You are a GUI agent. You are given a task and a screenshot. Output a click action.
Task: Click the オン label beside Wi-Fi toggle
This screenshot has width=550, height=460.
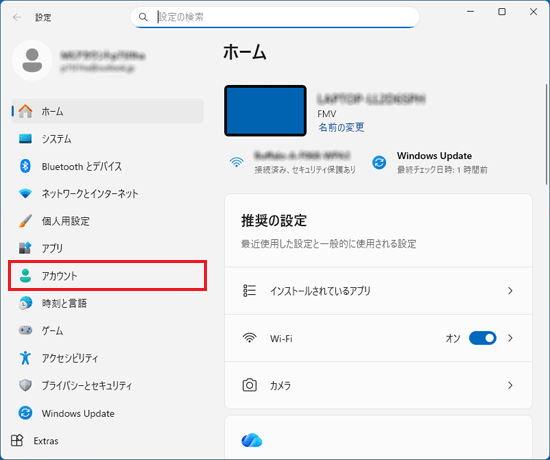452,338
